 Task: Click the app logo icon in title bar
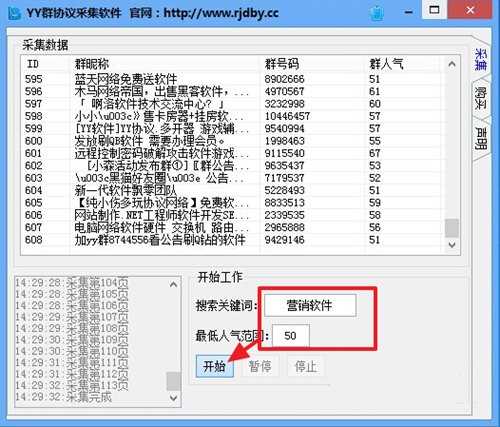(14, 13)
